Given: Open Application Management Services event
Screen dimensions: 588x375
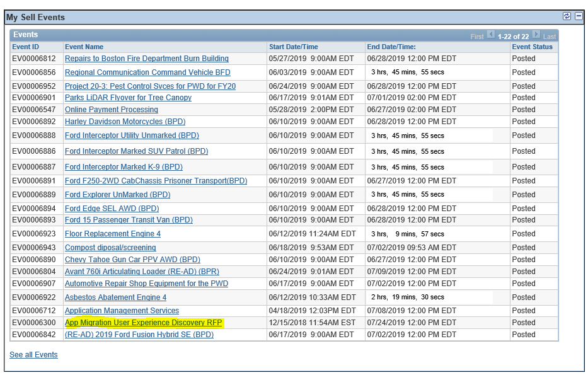Looking at the screenshot, I should tap(122, 311).
